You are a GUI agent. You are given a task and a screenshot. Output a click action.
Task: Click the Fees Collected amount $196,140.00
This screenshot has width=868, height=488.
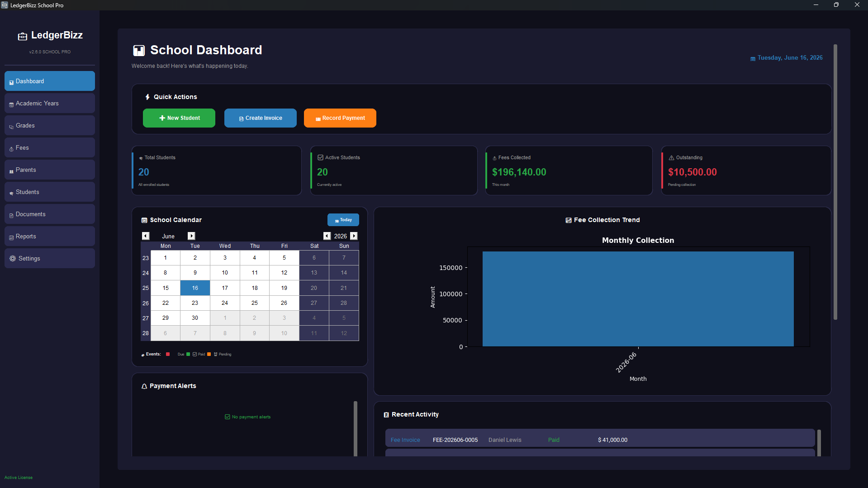point(519,172)
